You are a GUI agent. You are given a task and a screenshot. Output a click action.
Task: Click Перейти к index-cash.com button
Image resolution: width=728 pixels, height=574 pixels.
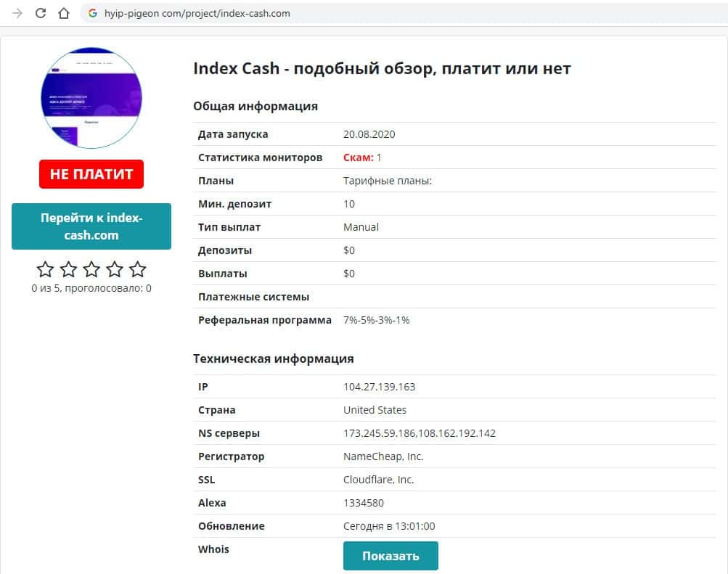pos(91,226)
